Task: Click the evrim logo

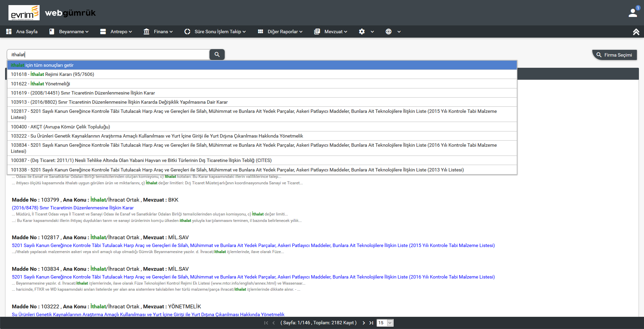Action: [24, 13]
